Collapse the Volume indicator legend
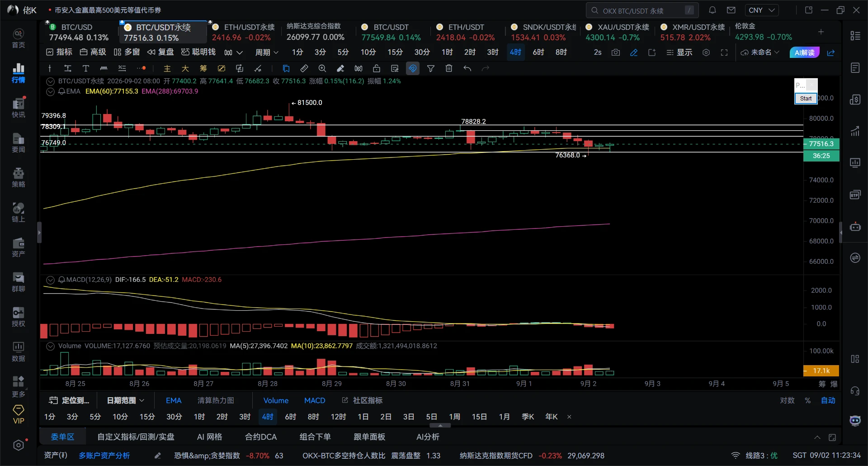The image size is (868, 466). (50, 346)
